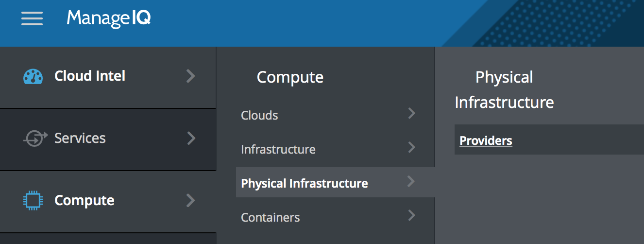Image resolution: width=644 pixels, height=244 pixels.
Task: Select Physical Infrastructure in the Compute list
Action: (335, 183)
